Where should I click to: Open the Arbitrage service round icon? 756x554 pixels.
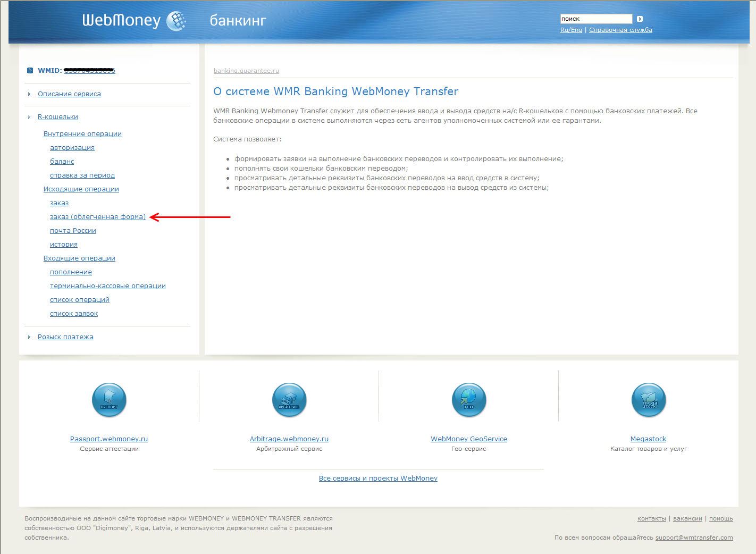289,400
